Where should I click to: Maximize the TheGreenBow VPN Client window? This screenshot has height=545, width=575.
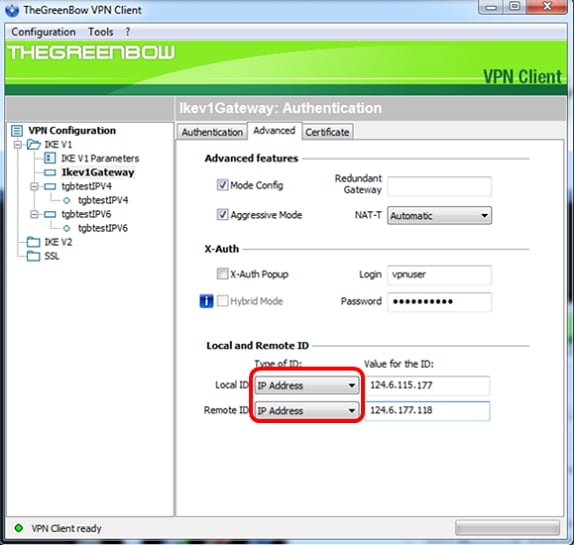point(515,7)
